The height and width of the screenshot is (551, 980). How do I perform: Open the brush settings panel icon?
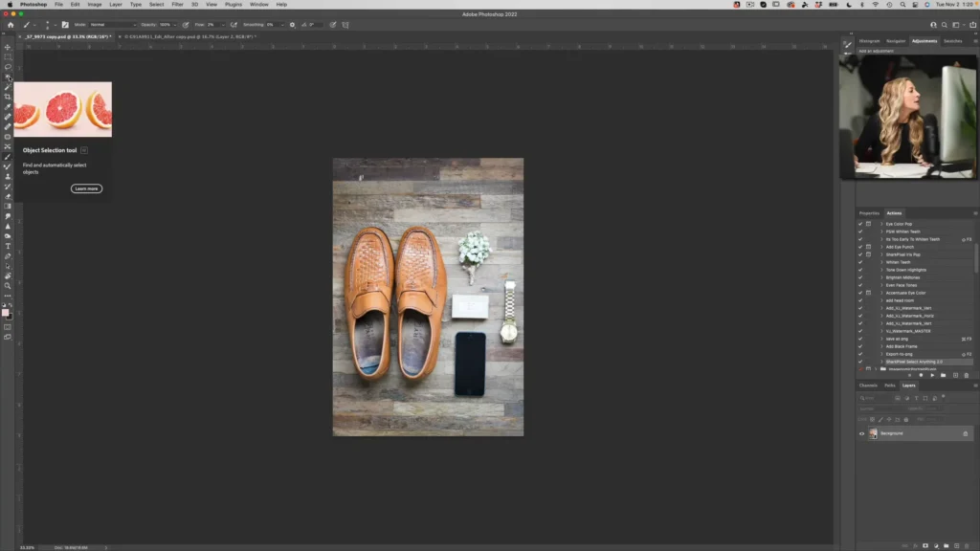point(65,25)
